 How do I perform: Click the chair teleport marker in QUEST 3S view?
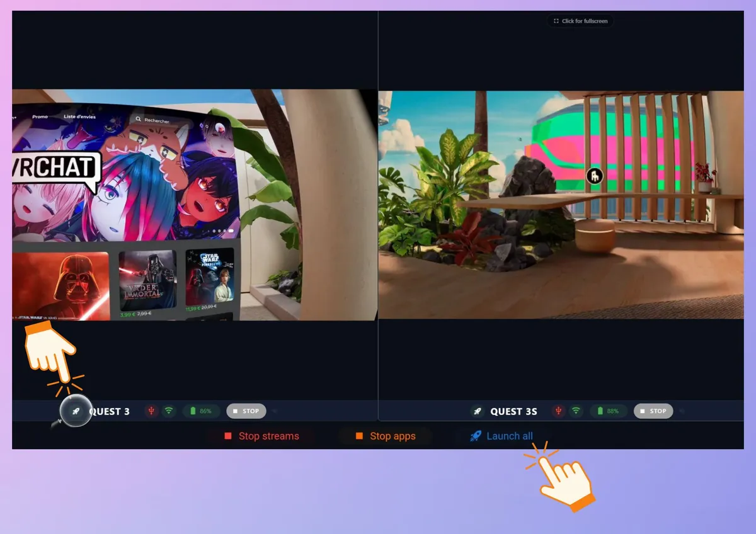[x=594, y=176]
